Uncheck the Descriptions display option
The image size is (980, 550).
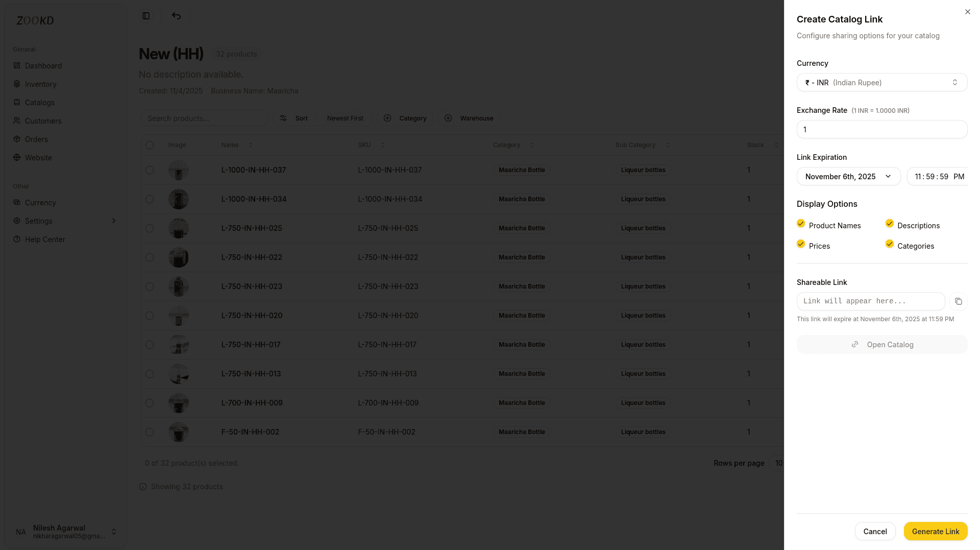(890, 223)
